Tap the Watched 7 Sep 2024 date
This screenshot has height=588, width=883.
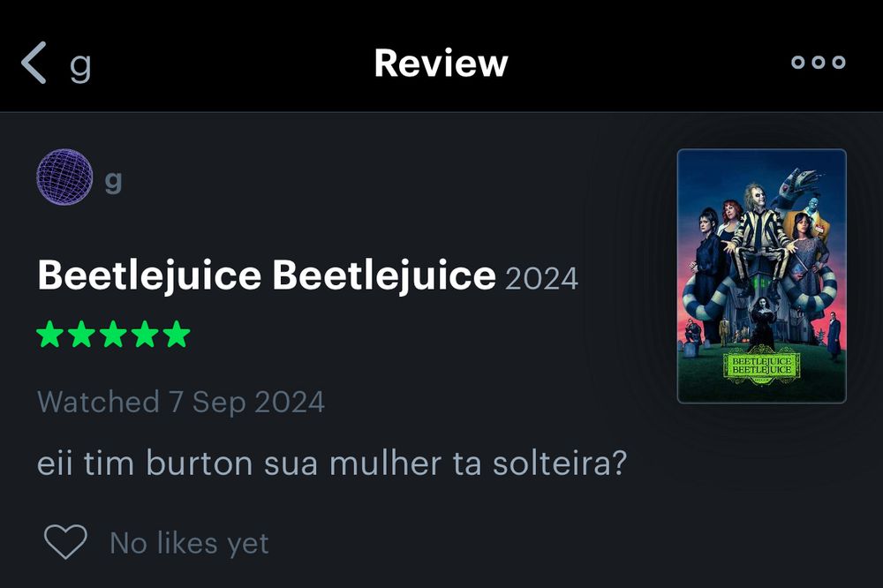pos(181,402)
